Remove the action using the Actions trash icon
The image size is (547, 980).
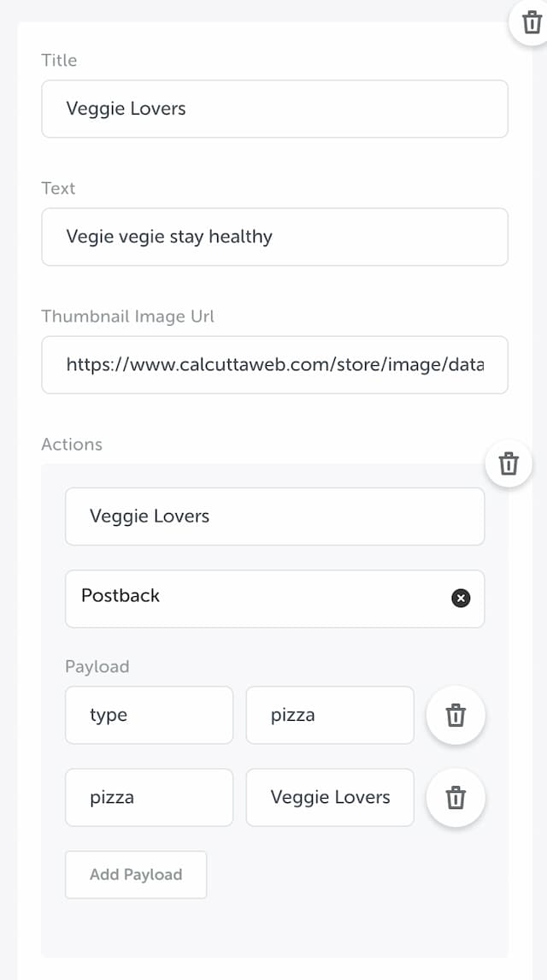coord(509,463)
